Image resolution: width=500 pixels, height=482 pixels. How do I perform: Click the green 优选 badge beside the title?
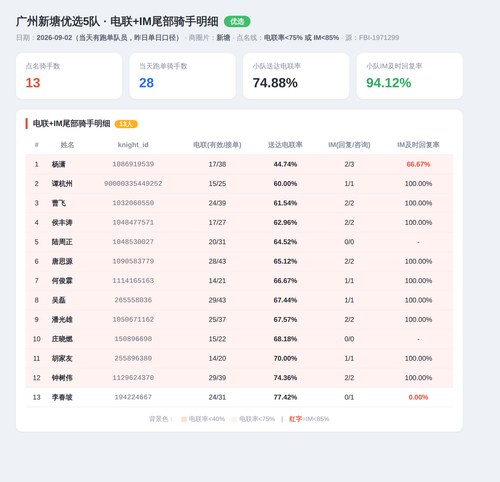237,22
